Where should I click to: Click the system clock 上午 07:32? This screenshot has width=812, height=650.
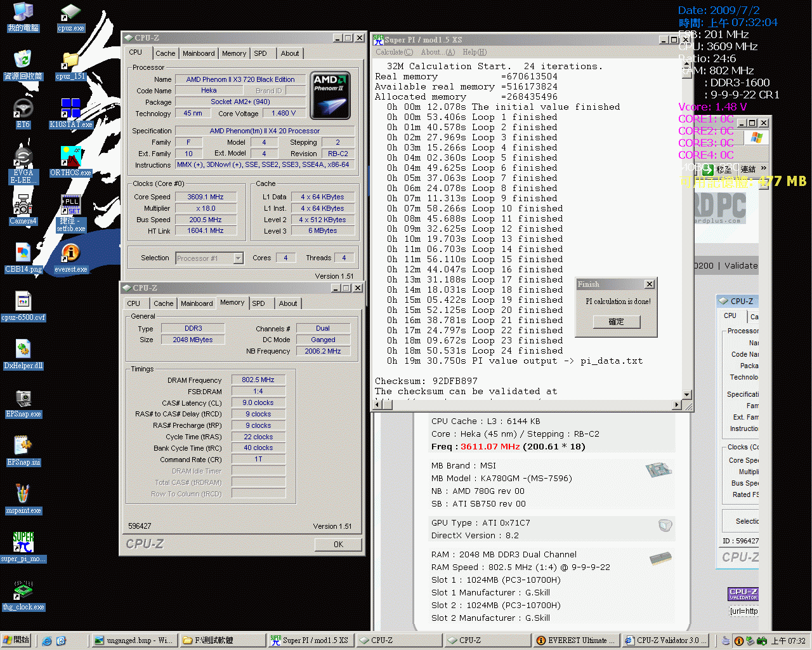click(789, 641)
